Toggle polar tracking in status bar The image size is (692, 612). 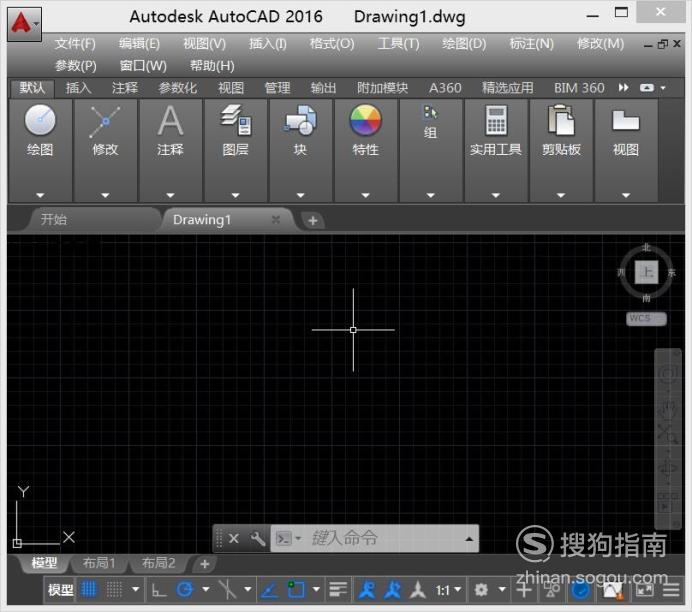tap(185, 589)
